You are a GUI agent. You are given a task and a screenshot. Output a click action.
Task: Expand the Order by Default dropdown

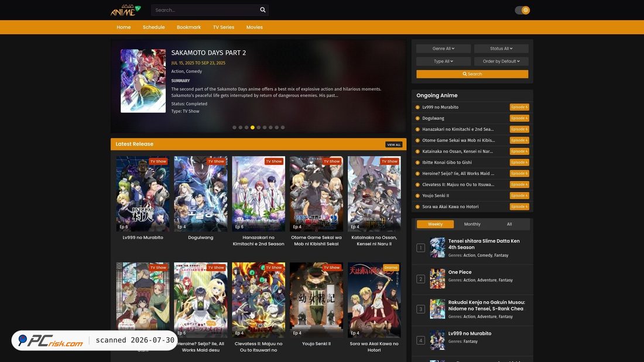501,61
